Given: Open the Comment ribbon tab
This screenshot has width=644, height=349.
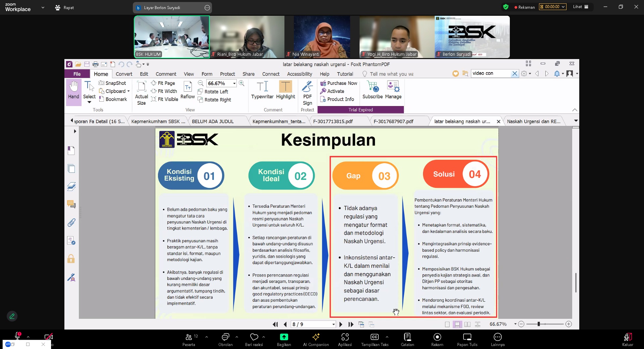Looking at the screenshot, I should coord(166,74).
